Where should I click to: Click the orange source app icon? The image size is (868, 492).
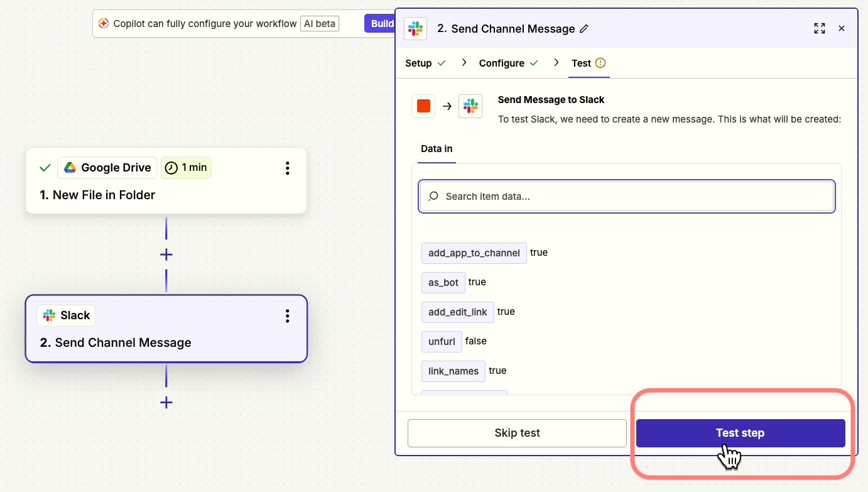click(423, 106)
